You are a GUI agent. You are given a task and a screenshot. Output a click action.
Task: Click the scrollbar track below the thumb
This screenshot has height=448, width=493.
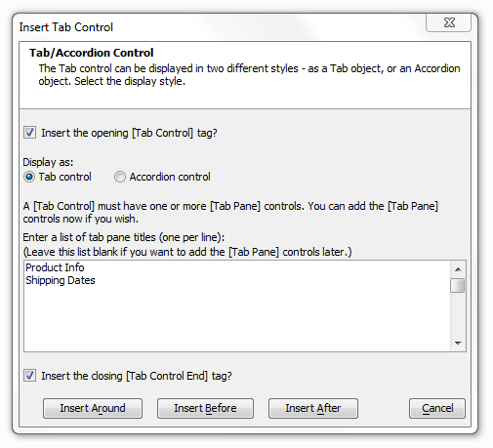(x=458, y=314)
